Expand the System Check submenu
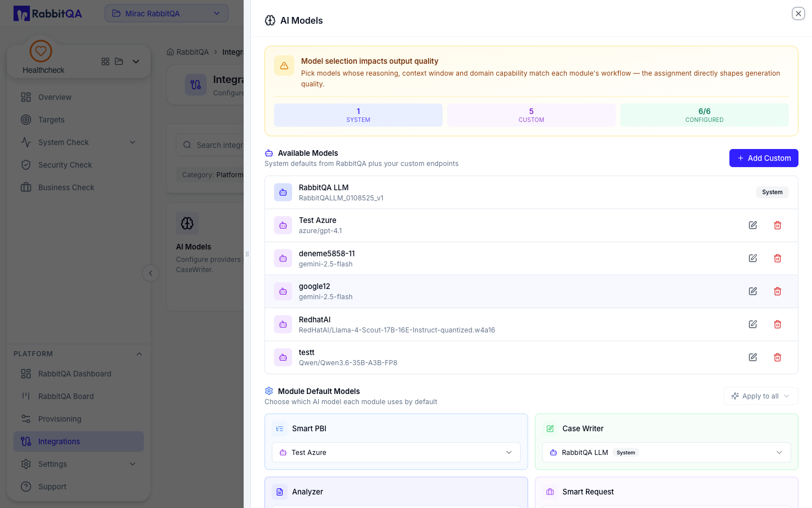The image size is (812, 508). (133, 142)
